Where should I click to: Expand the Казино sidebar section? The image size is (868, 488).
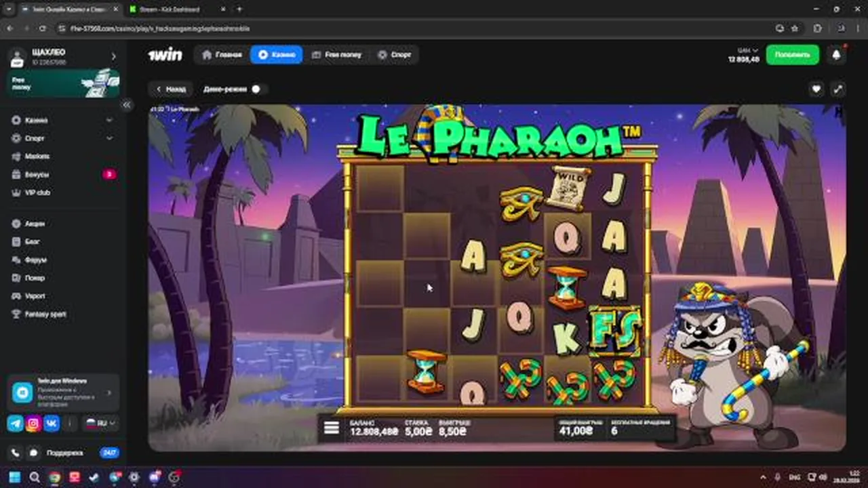(x=109, y=120)
